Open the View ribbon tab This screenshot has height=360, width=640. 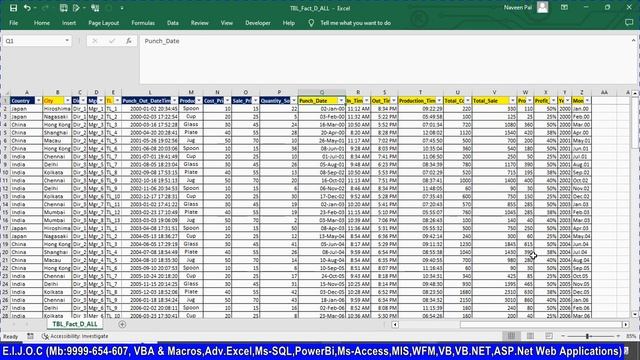pos(227,23)
